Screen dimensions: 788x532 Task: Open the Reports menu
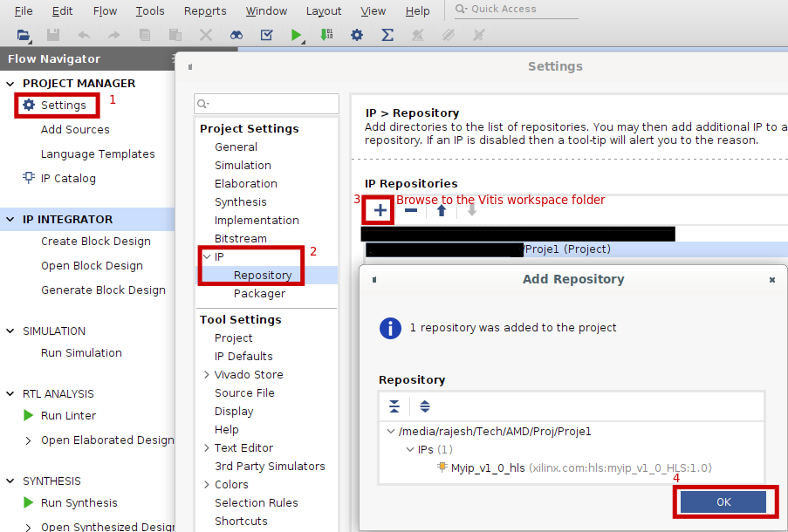[x=205, y=11]
